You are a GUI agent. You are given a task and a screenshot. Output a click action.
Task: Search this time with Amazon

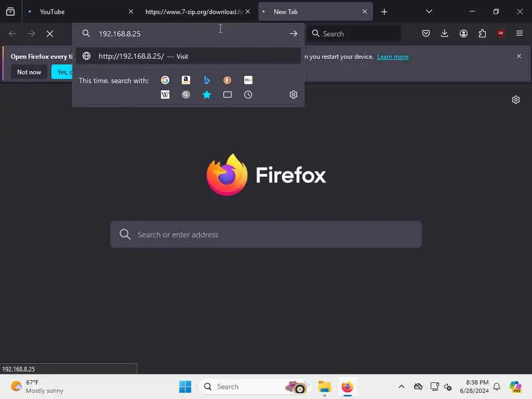(x=186, y=80)
